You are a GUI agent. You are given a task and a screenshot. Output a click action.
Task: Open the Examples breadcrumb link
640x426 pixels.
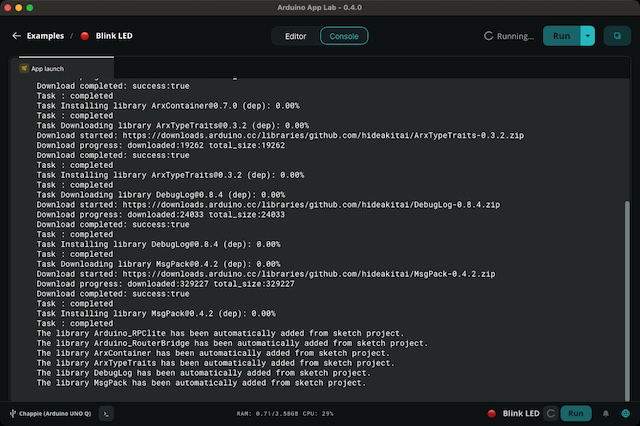pyautogui.click(x=45, y=36)
